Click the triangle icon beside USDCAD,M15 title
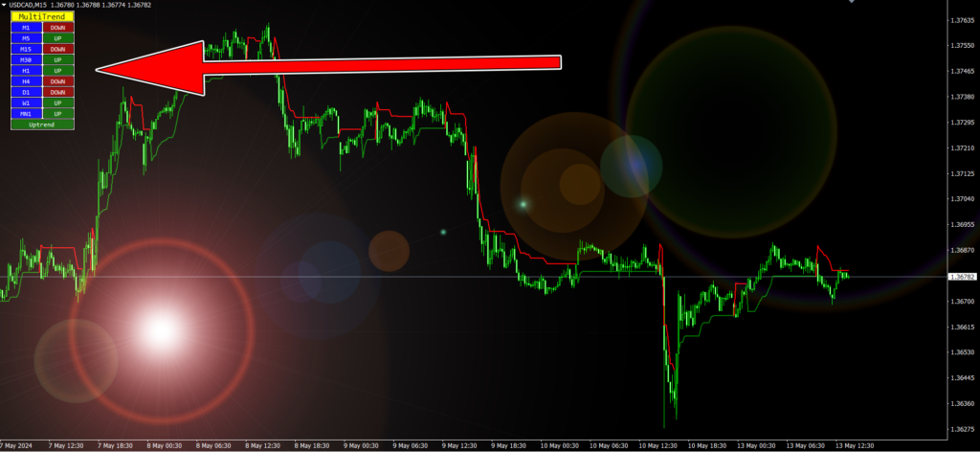The image size is (980, 452). 3,5
